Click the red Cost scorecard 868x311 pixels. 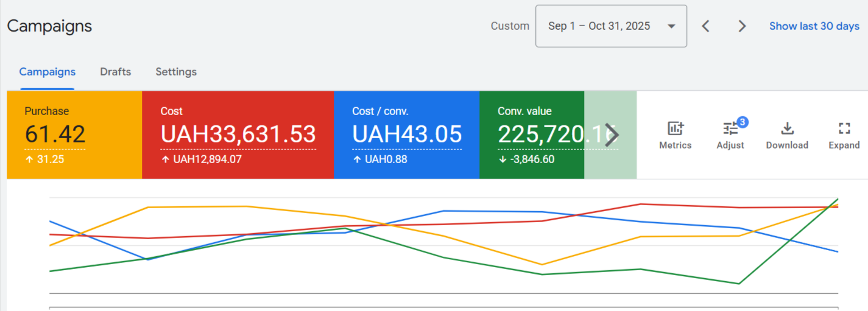(238, 135)
